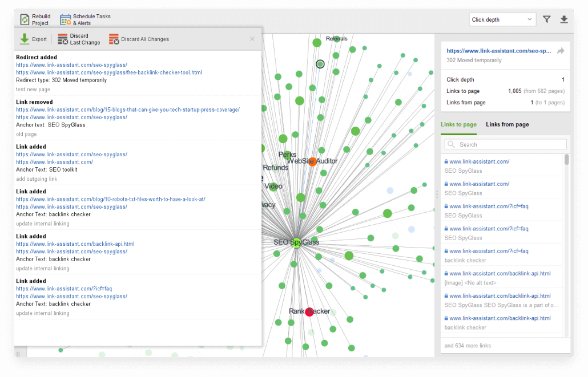Click the Rebuild Project icon
Image resolution: width=588 pixels, height=377 pixels.
point(25,19)
